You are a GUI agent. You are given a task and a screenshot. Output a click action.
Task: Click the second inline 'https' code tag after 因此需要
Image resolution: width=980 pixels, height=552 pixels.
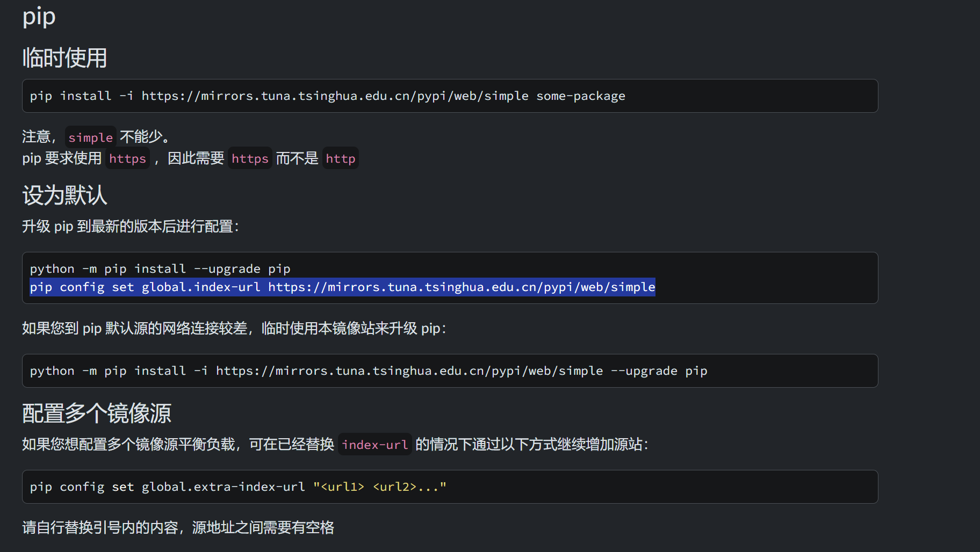tap(250, 158)
